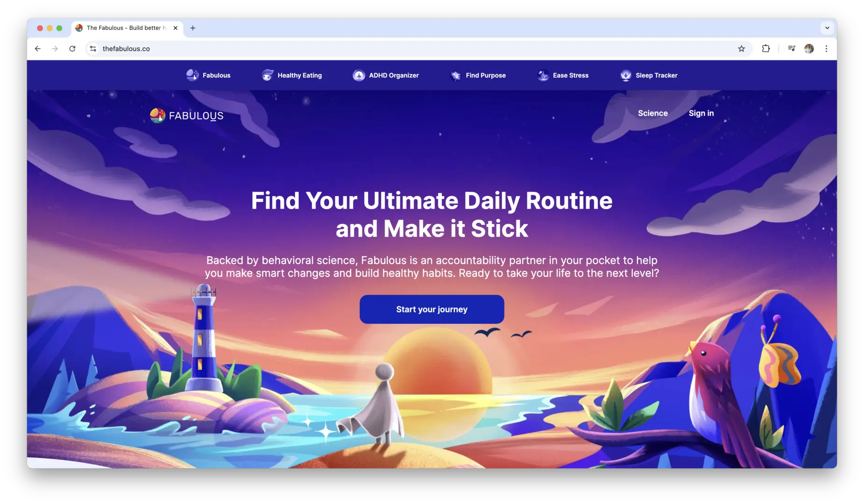Screen dimensions: 864x504
Task: Open the Chrome profile avatar
Action: pyautogui.click(x=809, y=49)
